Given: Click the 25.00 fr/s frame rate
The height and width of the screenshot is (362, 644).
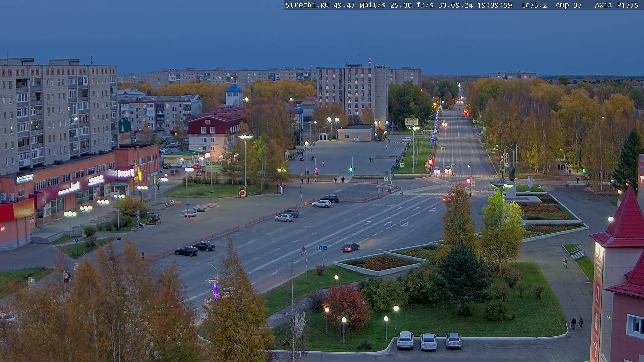Looking at the screenshot, I should click(x=412, y=5).
